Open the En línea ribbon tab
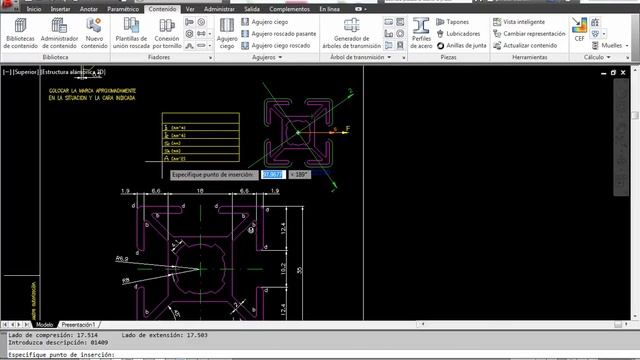Image resolution: width=640 pixels, height=360 pixels. (329, 9)
